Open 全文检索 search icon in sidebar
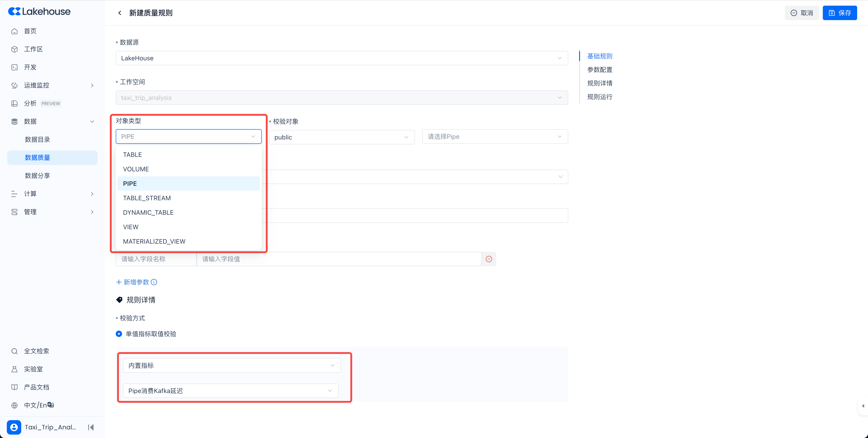 point(14,351)
